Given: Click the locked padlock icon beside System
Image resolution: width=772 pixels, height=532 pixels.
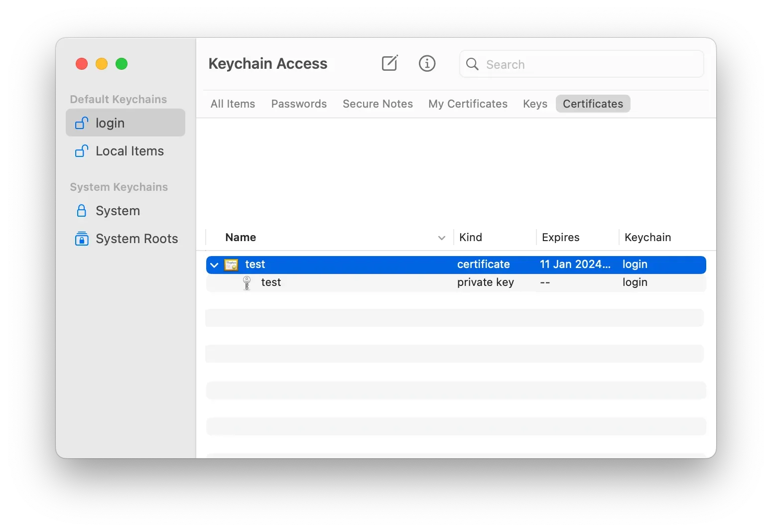Looking at the screenshot, I should click(82, 210).
